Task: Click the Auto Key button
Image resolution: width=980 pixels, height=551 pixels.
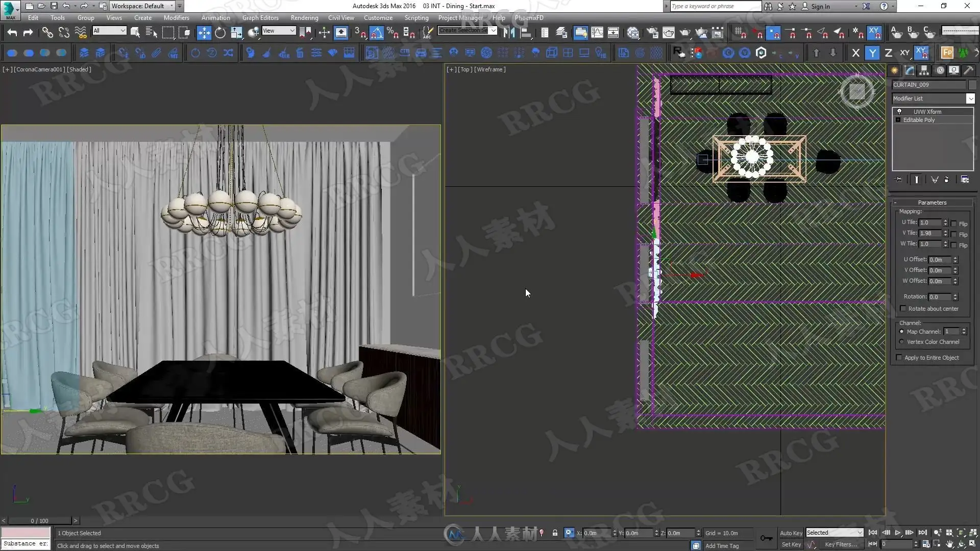Action: tap(791, 533)
